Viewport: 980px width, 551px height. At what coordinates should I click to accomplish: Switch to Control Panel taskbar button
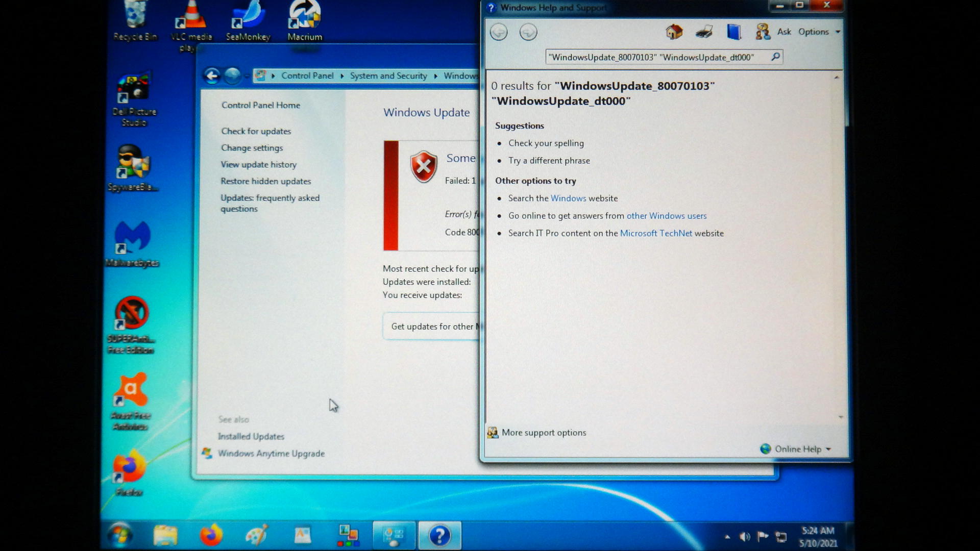pyautogui.click(x=394, y=536)
